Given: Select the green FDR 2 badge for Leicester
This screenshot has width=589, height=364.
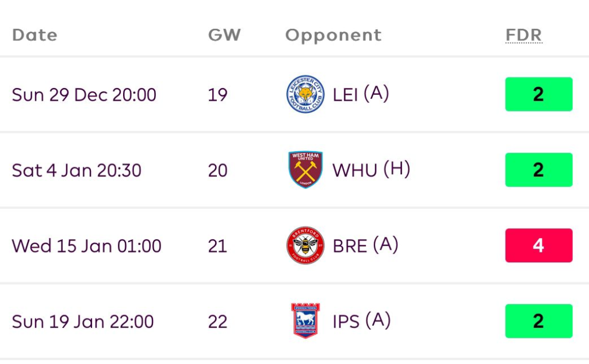Looking at the screenshot, I should coord(538,94).
